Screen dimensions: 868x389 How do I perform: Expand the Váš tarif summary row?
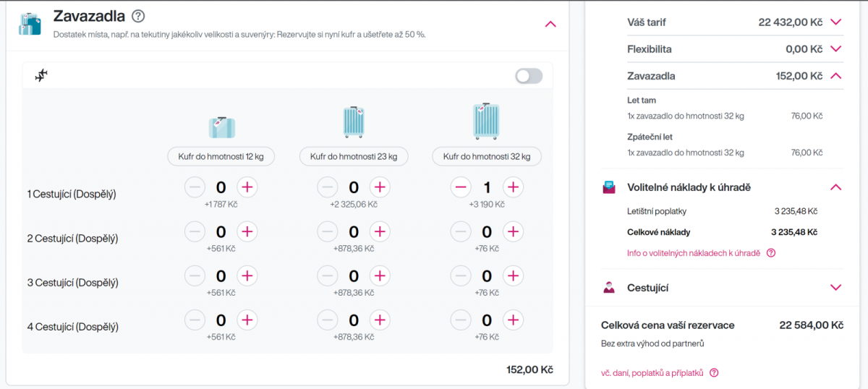[836, 22]
